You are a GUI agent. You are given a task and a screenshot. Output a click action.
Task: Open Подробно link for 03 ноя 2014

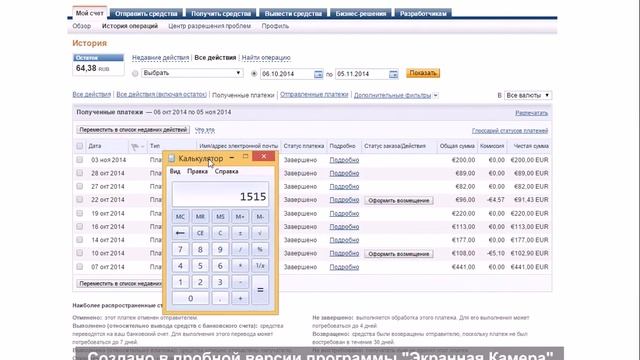(344, 160)
